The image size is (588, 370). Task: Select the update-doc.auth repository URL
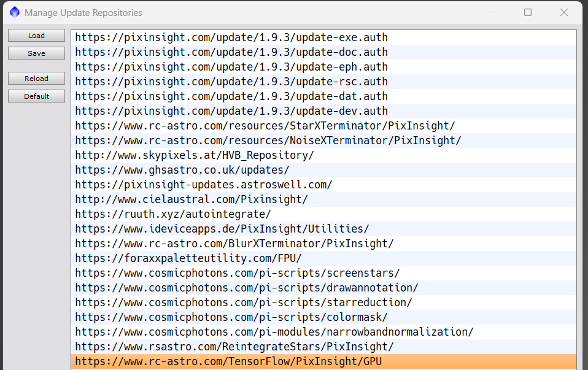point(231,52)
